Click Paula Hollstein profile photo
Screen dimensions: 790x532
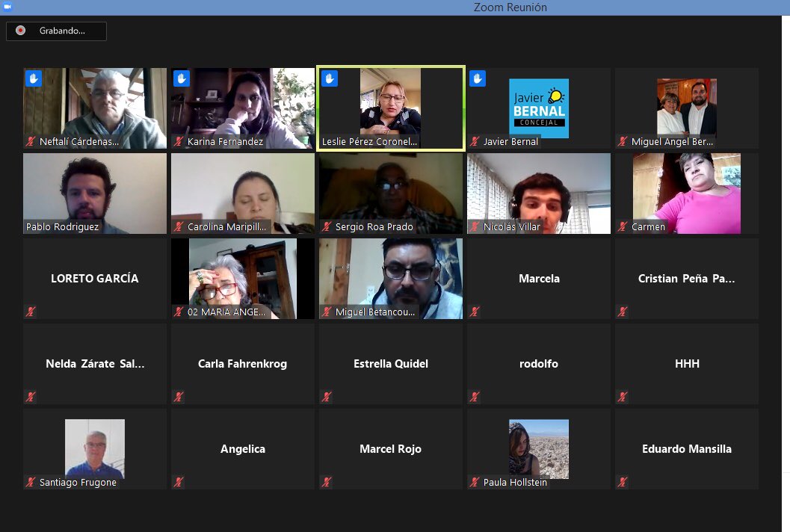tap(539, 448)
